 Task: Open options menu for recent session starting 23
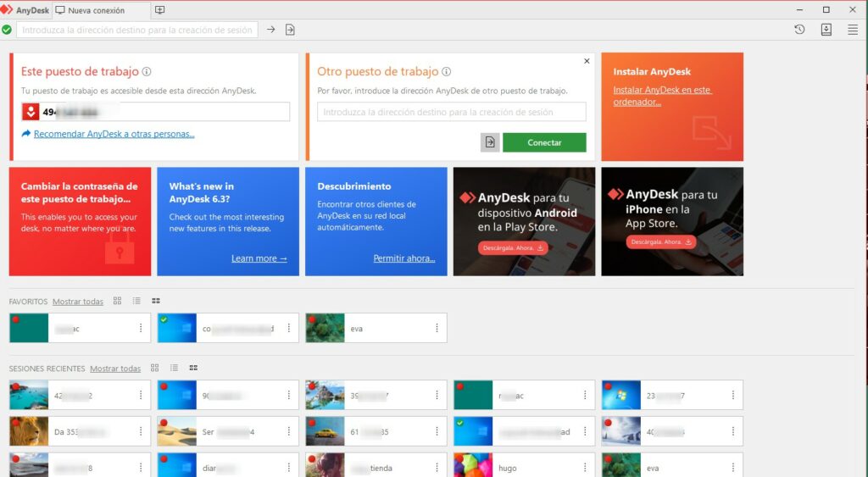pos(733,395)
